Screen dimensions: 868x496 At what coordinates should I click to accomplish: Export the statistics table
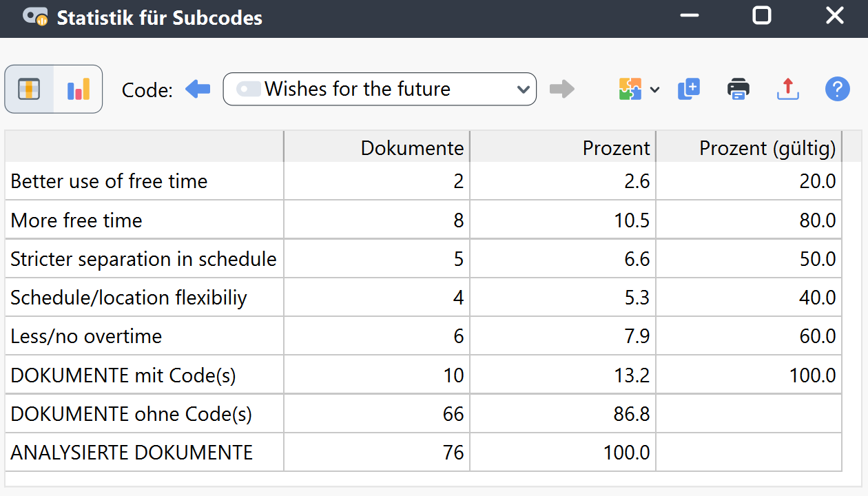787,89
